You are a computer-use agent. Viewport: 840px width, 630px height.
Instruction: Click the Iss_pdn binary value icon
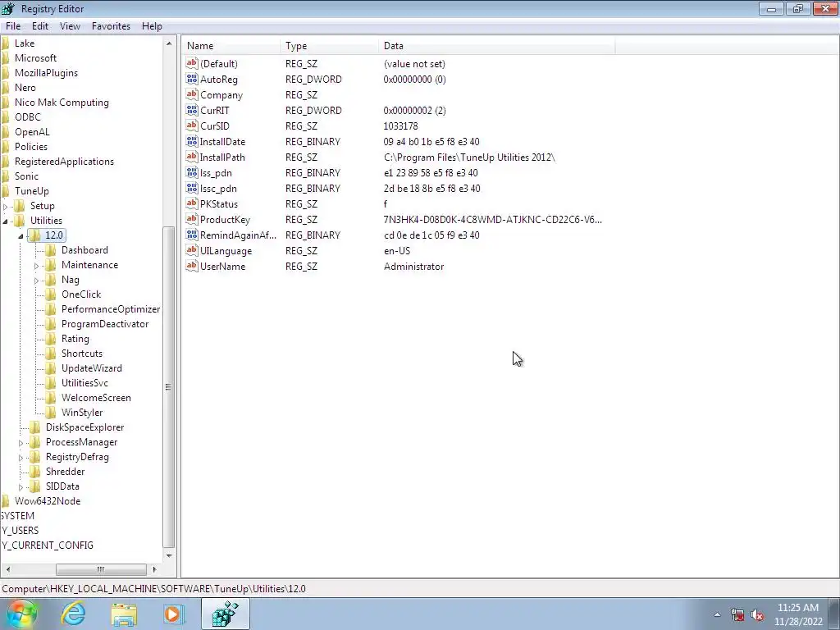coord(192,172)
